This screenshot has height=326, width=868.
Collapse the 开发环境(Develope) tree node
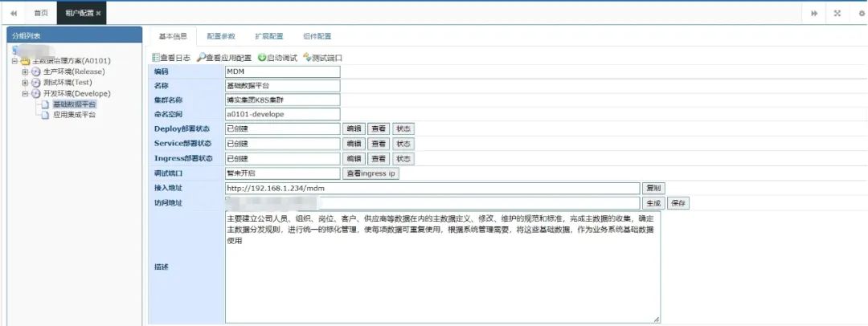[25, 93]
